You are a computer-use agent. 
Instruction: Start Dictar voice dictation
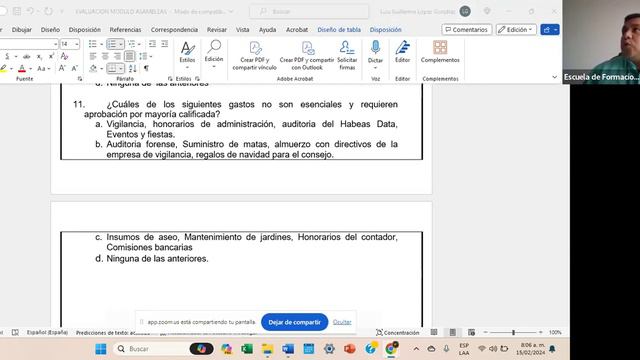tap(375, 54)
